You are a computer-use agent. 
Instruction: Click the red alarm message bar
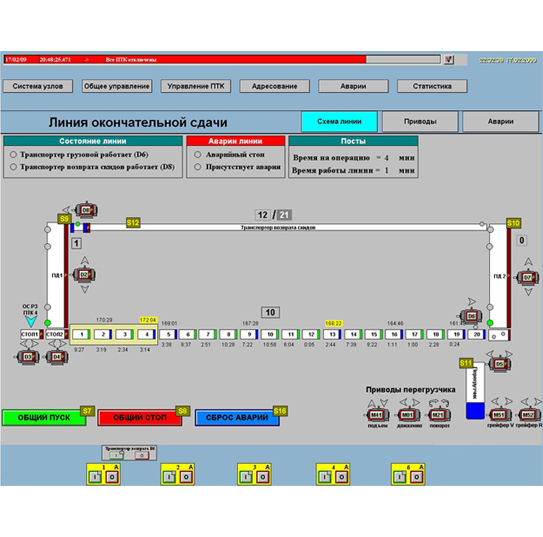coord(185,60)
